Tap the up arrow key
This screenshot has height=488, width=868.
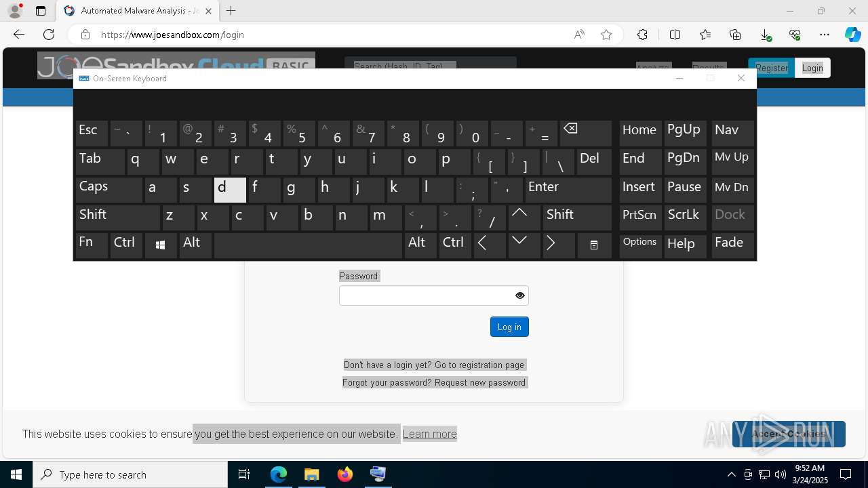point(524,218)
